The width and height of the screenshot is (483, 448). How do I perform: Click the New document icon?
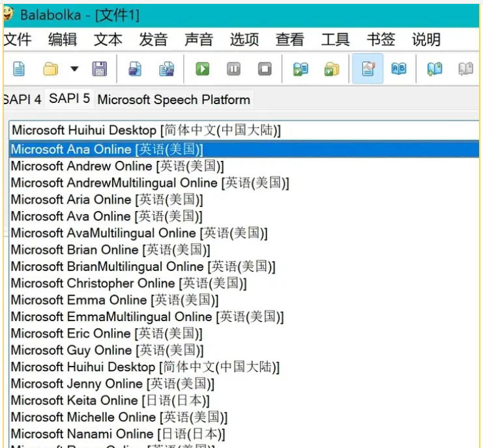19,68
